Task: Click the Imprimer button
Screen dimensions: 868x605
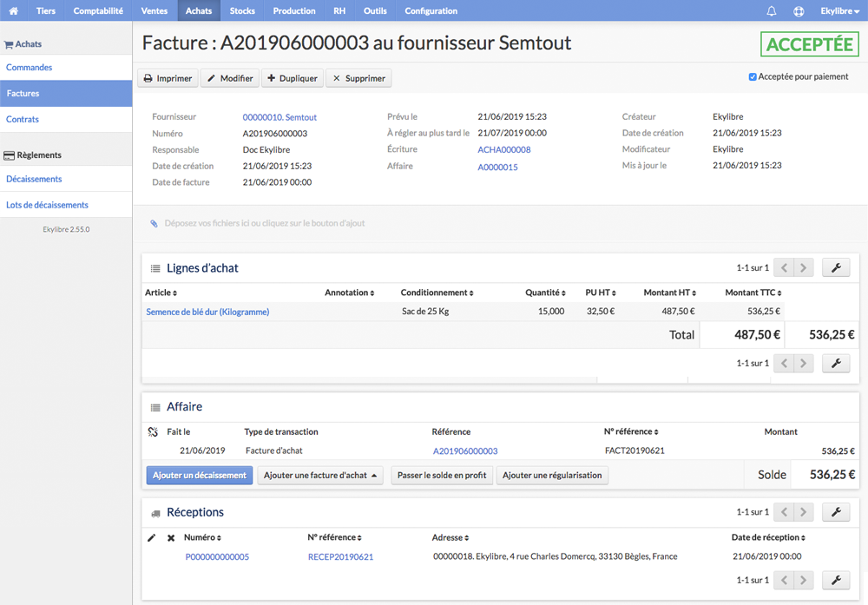Action: pos(168,79)
